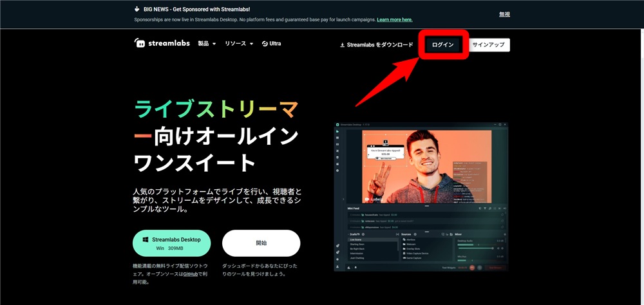Dismiss the banner with 無視
Viewport: 644px width, 305px height.
tap(504, 14)
